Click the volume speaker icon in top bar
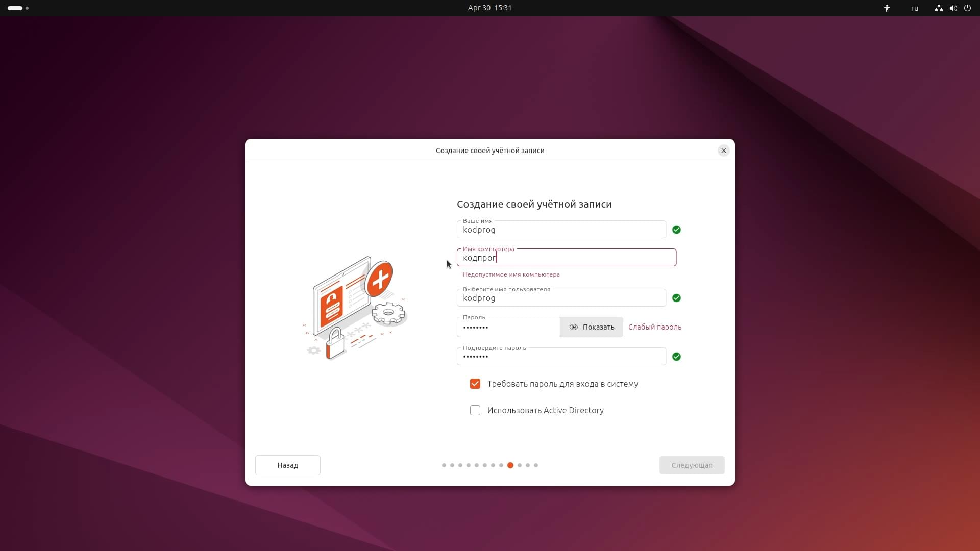This screenshot has height=551, width=980. coord(953,8)
